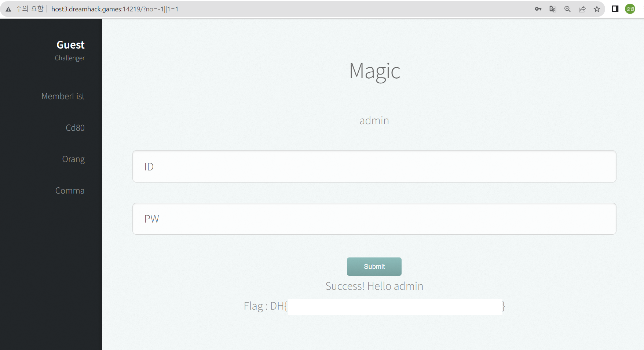Bookmark this page with the star icon
The width and height of the screenshot is (644, 350).
tap(597, 9)
